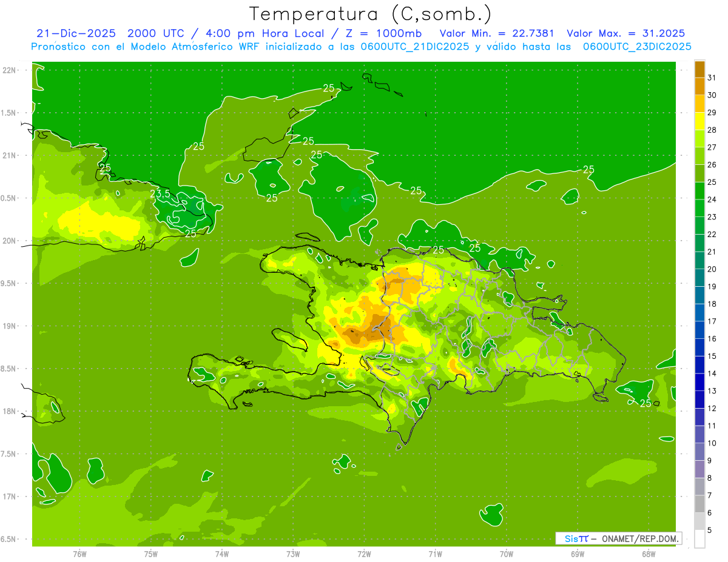Click the "72W" longitude label
This screenshot has width=728, height=562.
coord(365,554)
